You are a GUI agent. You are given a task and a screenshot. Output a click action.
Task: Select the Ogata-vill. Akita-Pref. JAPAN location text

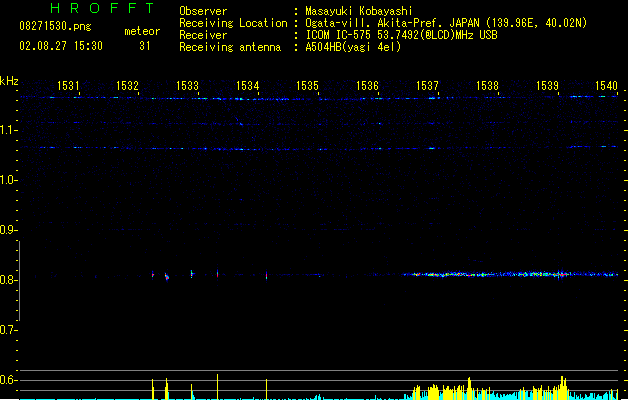pyautogui.click(x=446, y=23)
